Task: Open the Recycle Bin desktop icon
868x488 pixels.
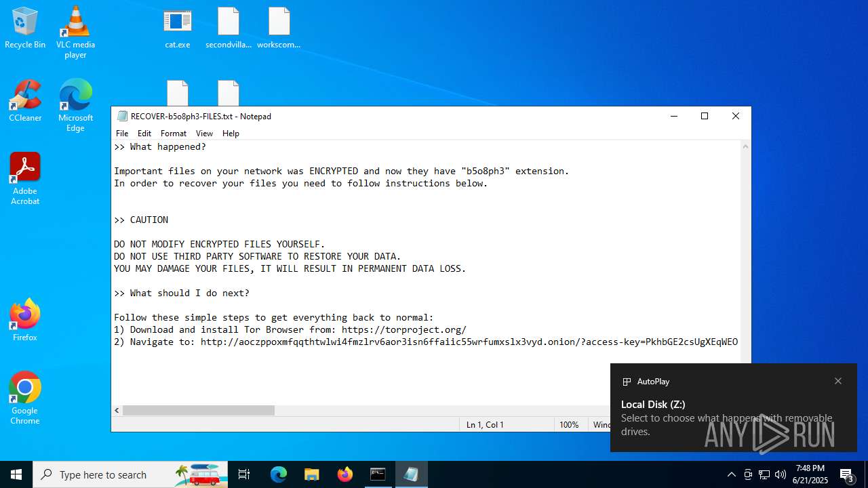Action: [25, 28]
